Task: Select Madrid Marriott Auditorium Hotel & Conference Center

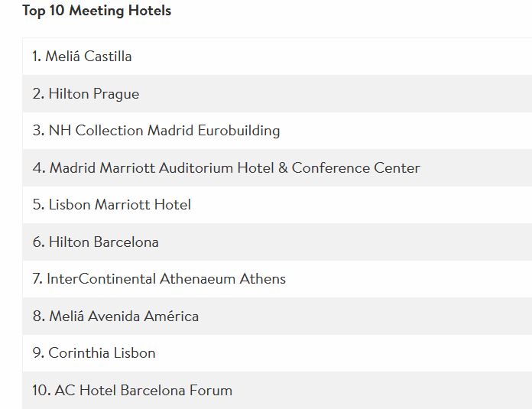Action: coord(277,167)
